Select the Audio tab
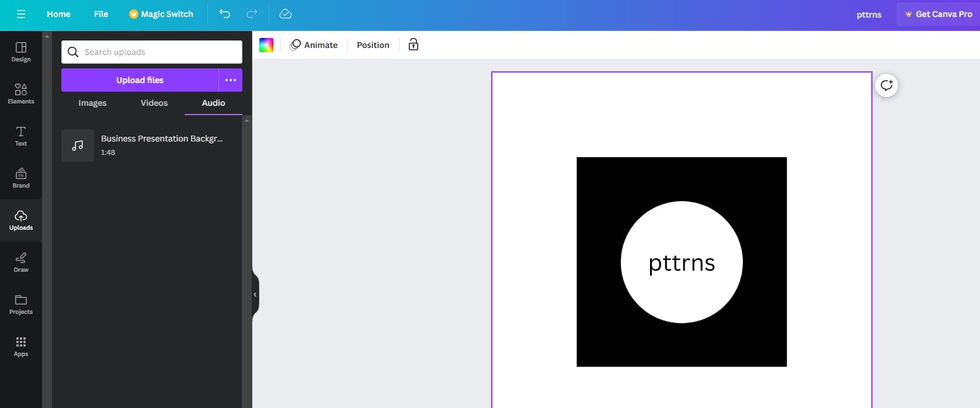The width and height of the screenshot is (980, 408). [213, 103]
